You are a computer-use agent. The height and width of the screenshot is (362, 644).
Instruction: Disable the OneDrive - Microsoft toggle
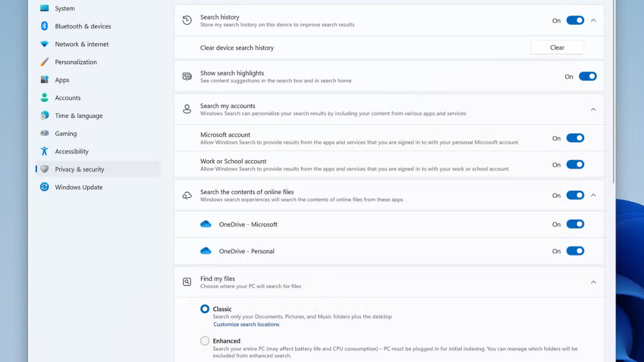[x=575, y=224]
